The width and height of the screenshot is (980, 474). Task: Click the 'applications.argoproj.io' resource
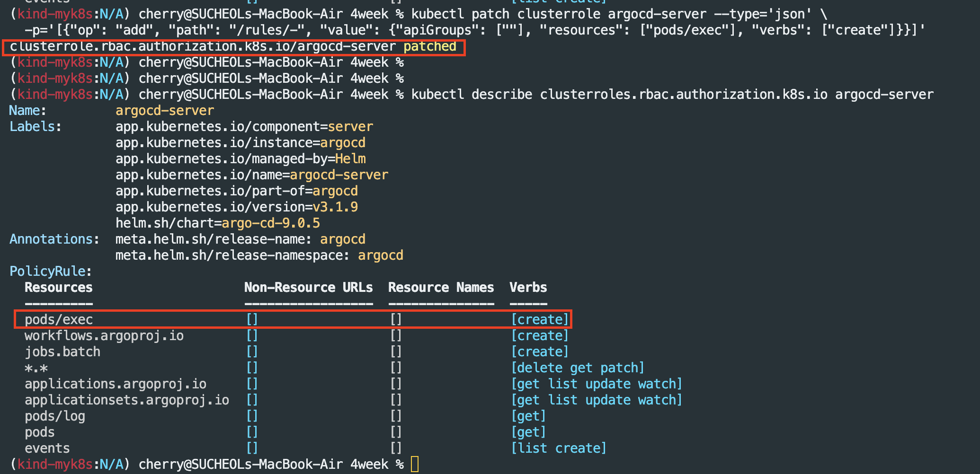click(116, 384)
